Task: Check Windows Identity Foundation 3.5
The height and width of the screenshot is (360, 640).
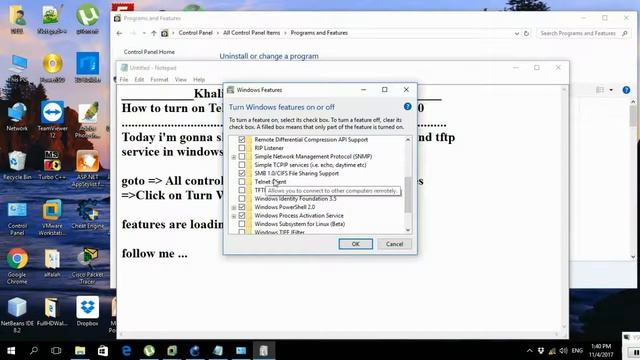Action: (242, 199)
